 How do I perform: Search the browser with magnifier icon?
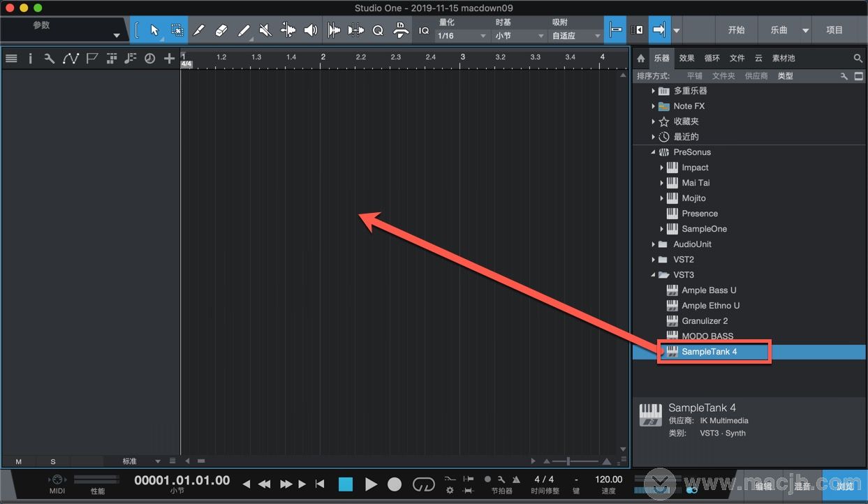pyautogui.click(x=858, y=59)
